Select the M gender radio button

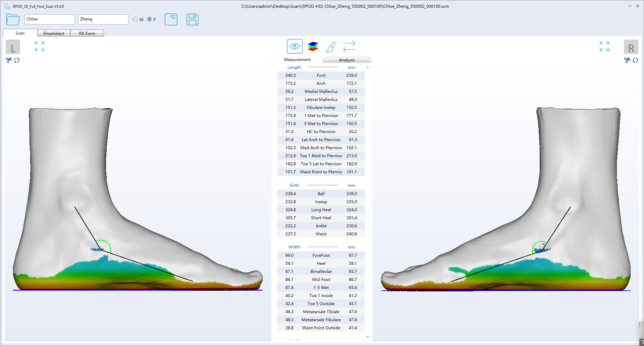point(135,19)
